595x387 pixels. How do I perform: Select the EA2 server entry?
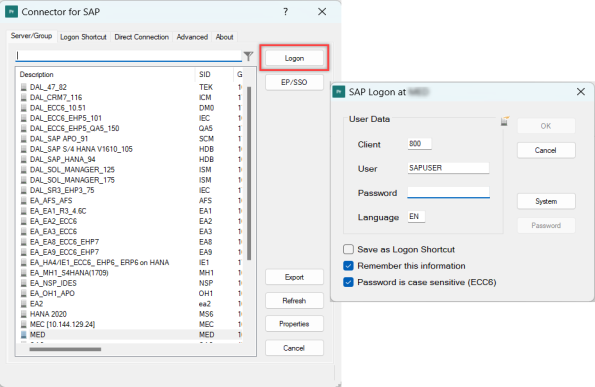click(131, 304)
